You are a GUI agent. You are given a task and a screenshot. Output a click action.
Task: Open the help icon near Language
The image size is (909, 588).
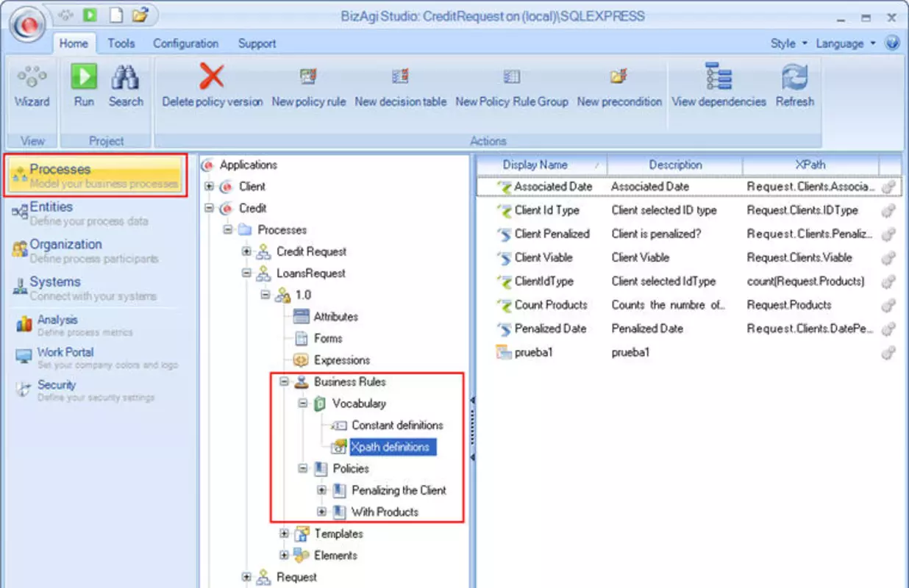[893, 43]
